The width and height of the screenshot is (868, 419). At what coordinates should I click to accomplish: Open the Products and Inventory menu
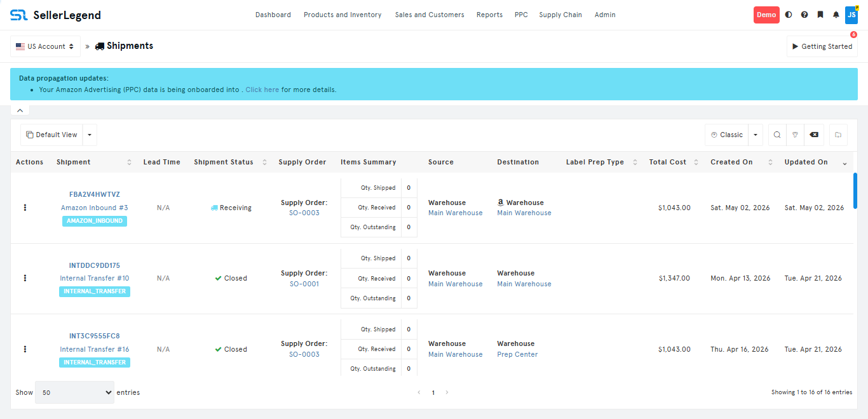tap(342, 15)
